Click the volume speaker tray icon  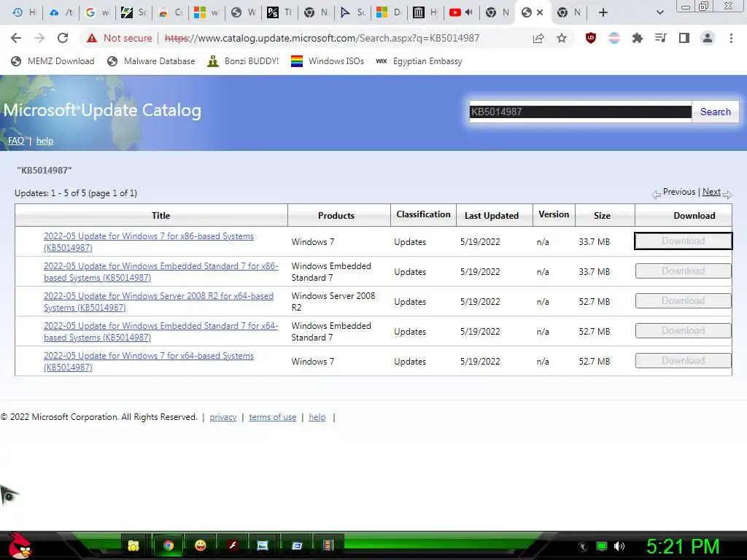619,546
